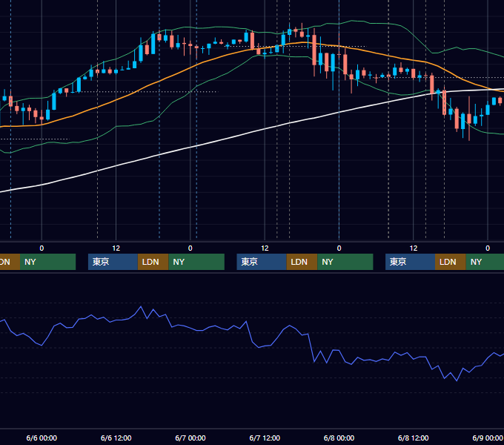This screenshot has height=445, width=504.
Task: Select the 東京 session block on 6/8
Action: pyautogui.click(x=411, y=262)
